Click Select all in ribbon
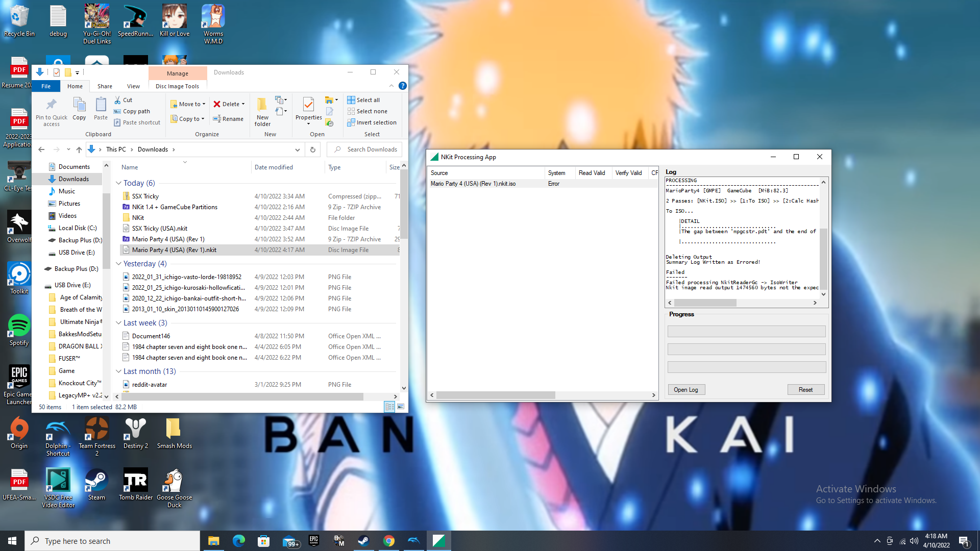Viewport: 980px width, 551px height. pyautogui.click(x=363, y=100)
